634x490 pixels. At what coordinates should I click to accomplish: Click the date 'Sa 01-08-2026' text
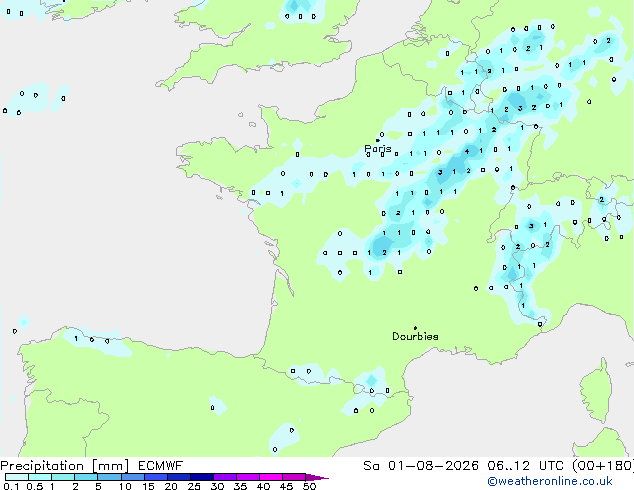(x=421, y=466)
